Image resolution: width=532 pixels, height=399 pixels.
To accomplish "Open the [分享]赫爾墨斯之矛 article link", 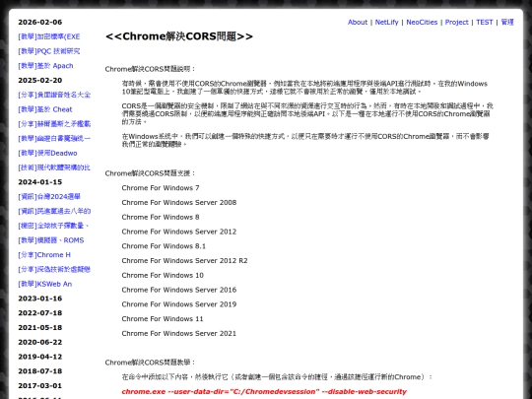I will (54, 124).
